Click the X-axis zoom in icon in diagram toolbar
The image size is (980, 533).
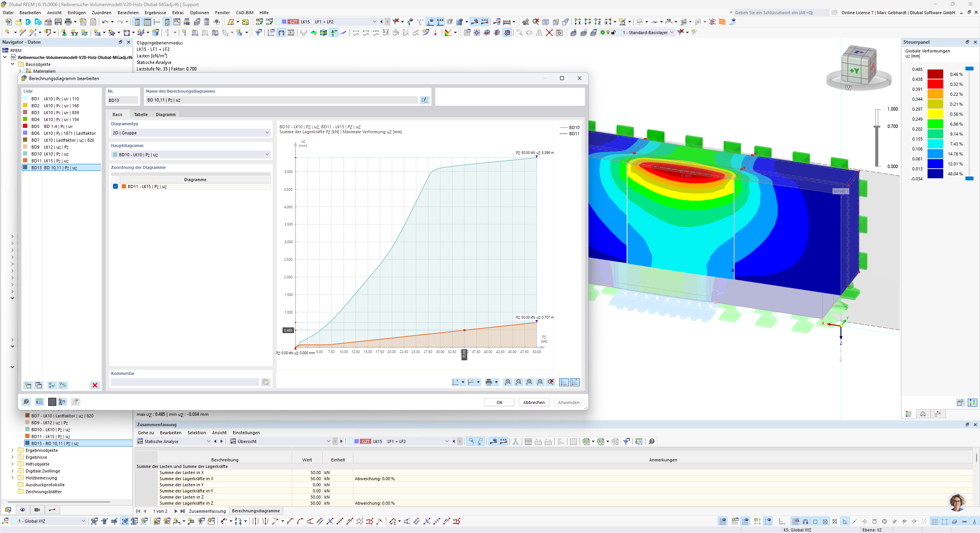508,382
